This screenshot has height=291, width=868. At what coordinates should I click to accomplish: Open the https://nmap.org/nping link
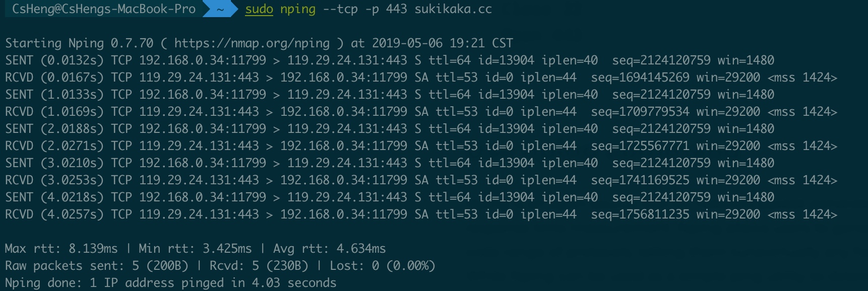pos(252,43)
